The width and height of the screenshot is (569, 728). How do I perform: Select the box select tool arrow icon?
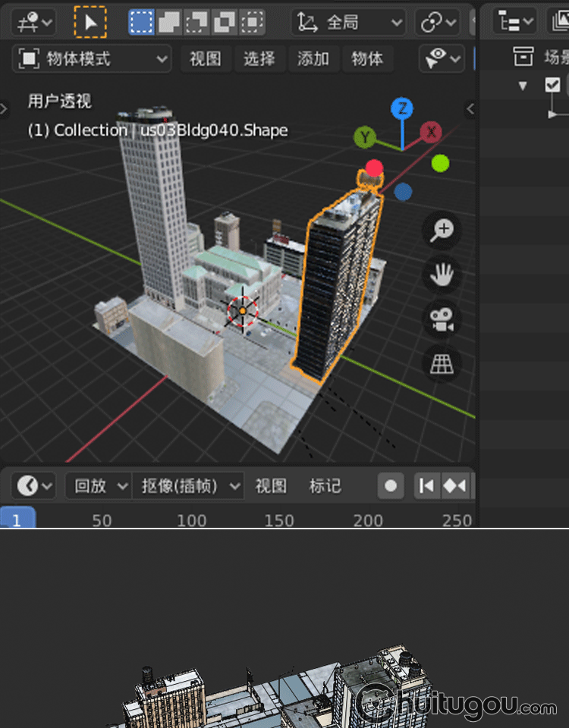click(90, 22)
